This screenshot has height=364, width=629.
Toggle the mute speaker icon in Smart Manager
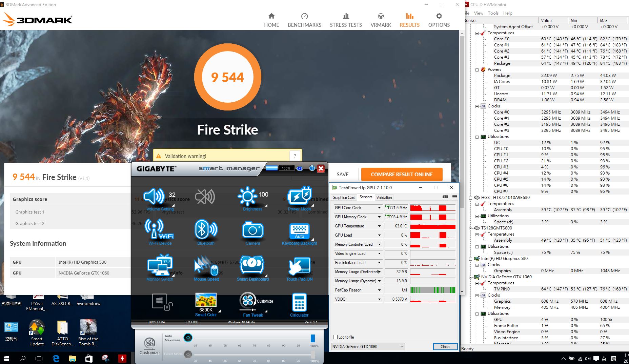click(205, 197)
